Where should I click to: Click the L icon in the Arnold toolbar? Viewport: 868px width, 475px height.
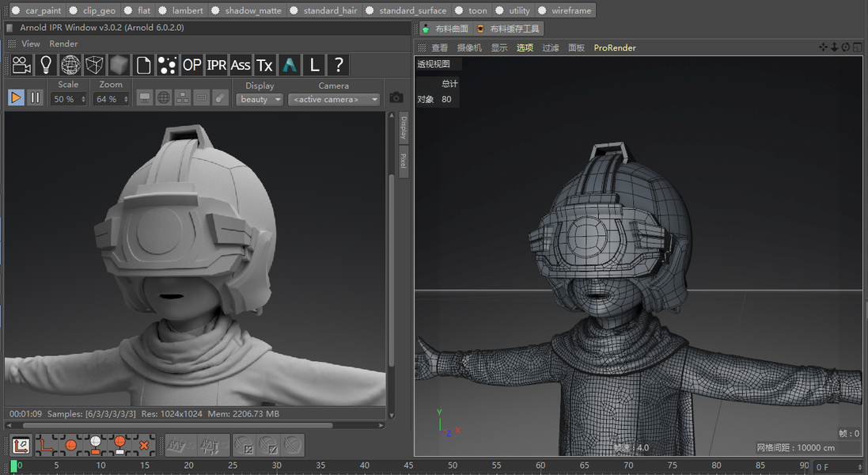click(x=314, y=66)
